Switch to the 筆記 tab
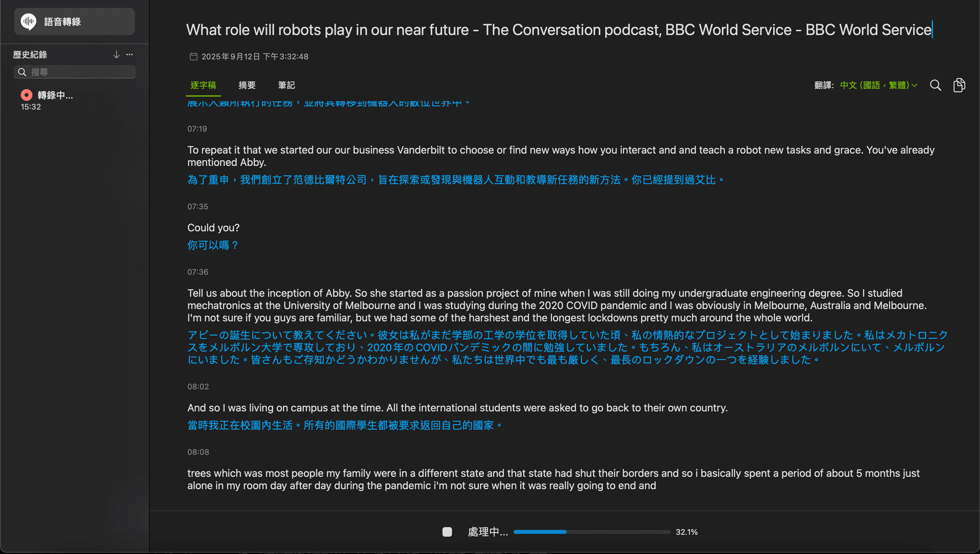This screenshot has height=554, width=980. 286,85
